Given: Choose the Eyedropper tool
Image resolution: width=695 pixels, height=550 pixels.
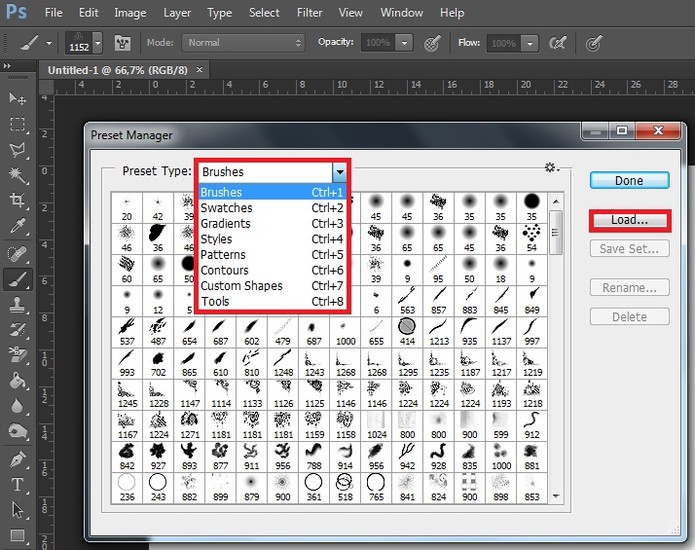Looking at the screenshot, I should pyautogui.click(x=17, y=227).
